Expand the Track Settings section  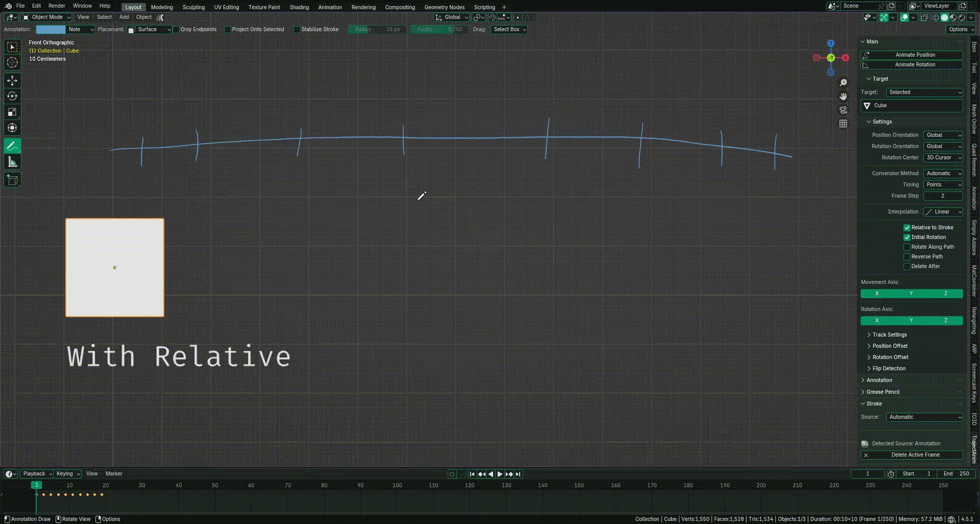tap(889, 335)
